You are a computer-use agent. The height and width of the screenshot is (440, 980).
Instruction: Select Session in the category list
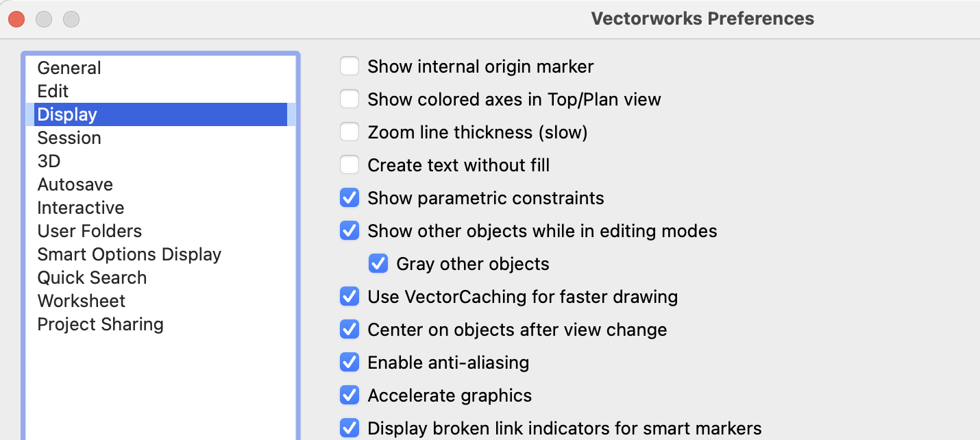69,138
